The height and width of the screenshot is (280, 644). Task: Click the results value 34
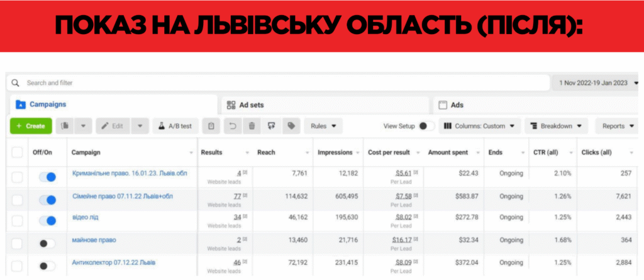[237, 217]
